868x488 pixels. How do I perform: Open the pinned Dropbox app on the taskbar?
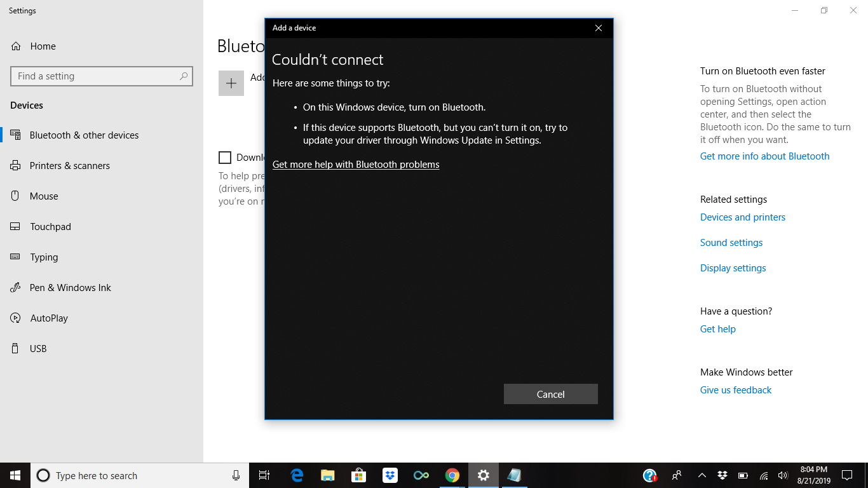pos(390,475)
